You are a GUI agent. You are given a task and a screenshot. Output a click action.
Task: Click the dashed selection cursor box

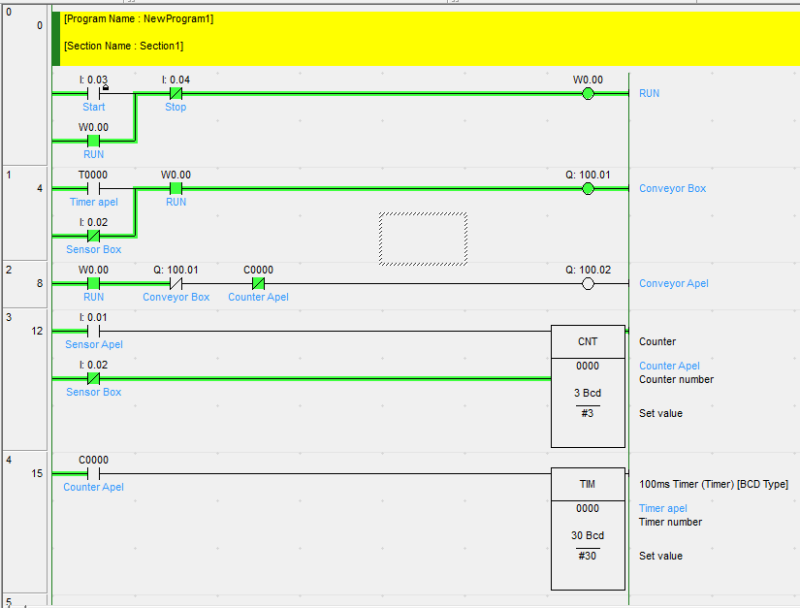click(423, 239)
